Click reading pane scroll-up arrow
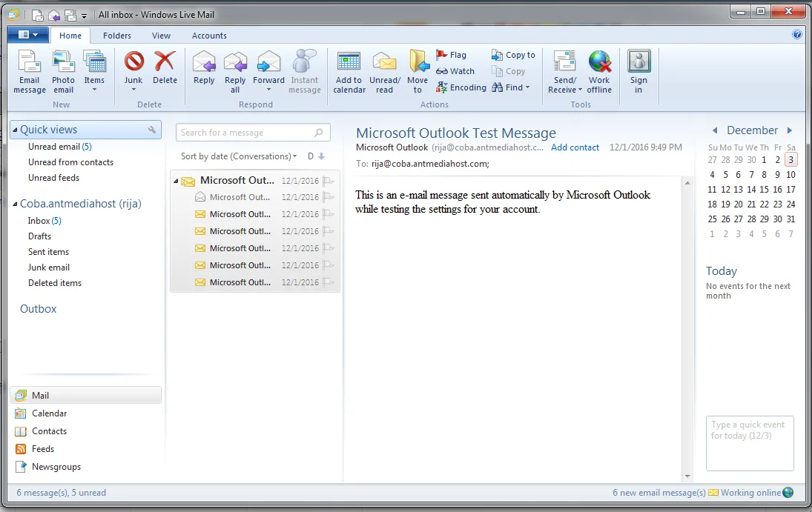Screen dimensions: 812x512 point(687,183)
